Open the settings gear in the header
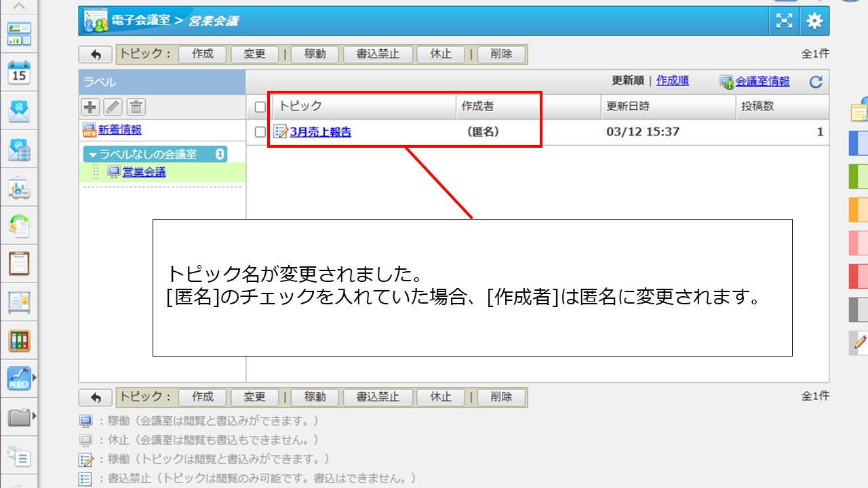Image resolution: width=868 pixels, height=488 pixels. point(814,21)
